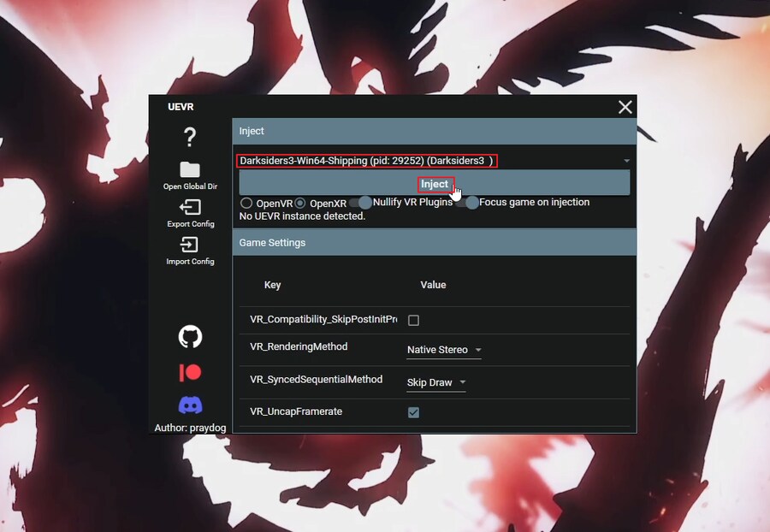The image size is (770, 532).
Task: Toggle Focus game on injection switch
Action: (x=466, y=203)
